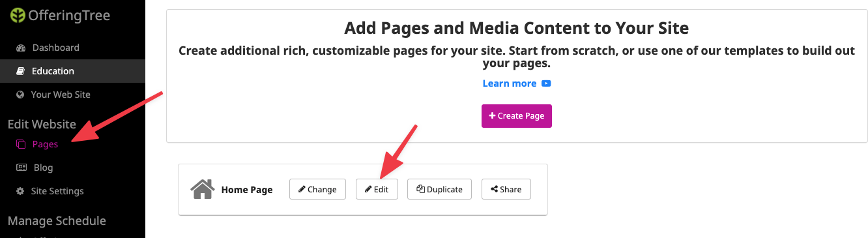This screenshot has width=868, height=238.
Task: Click the Home Page house icon
Action: 203,189
